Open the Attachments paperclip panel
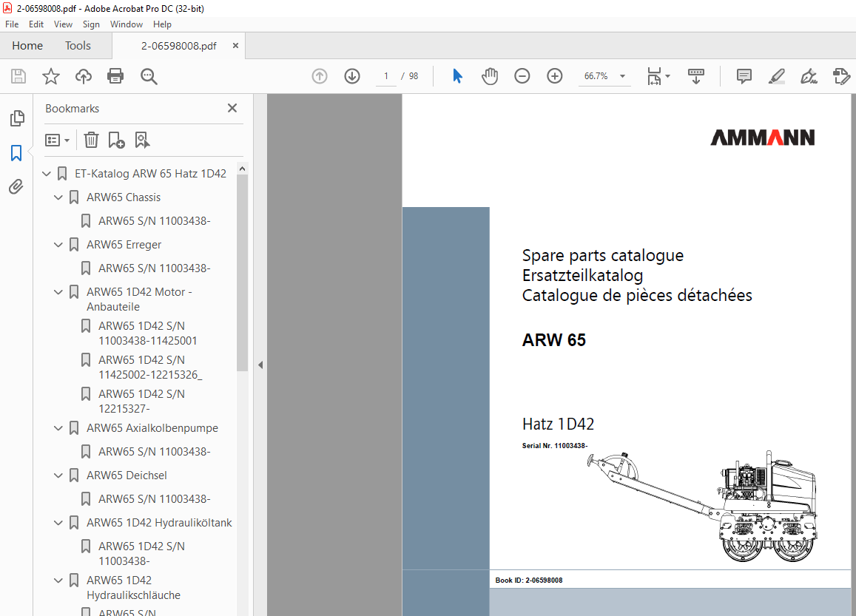Screen dimensions: 856x616 tap(16, 186)
